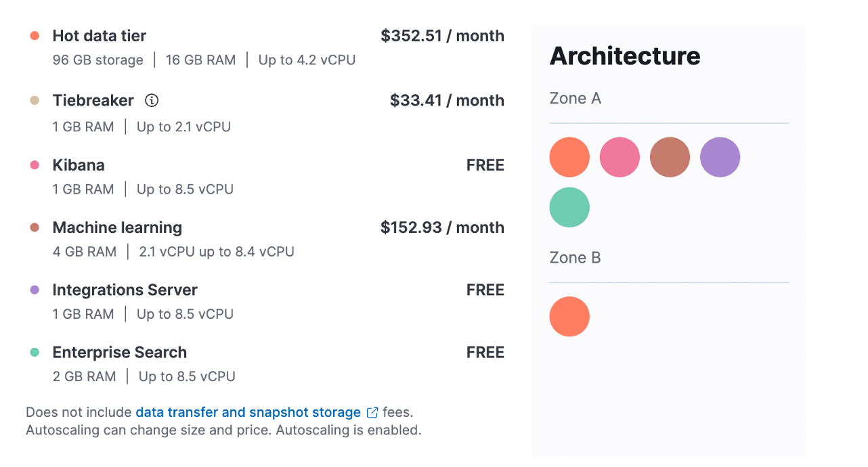Select the orange hot data circle in Zone A
The width and height of the screenshot is (868, 467).
(569, 157)
